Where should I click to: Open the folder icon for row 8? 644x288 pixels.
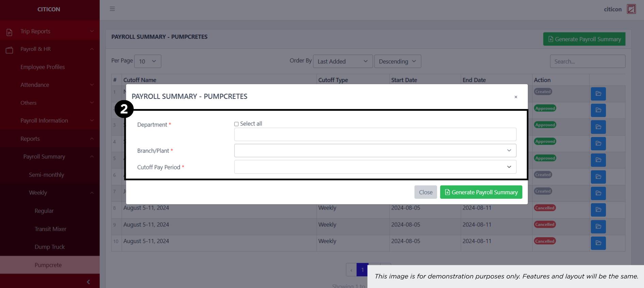click(598, 210)
